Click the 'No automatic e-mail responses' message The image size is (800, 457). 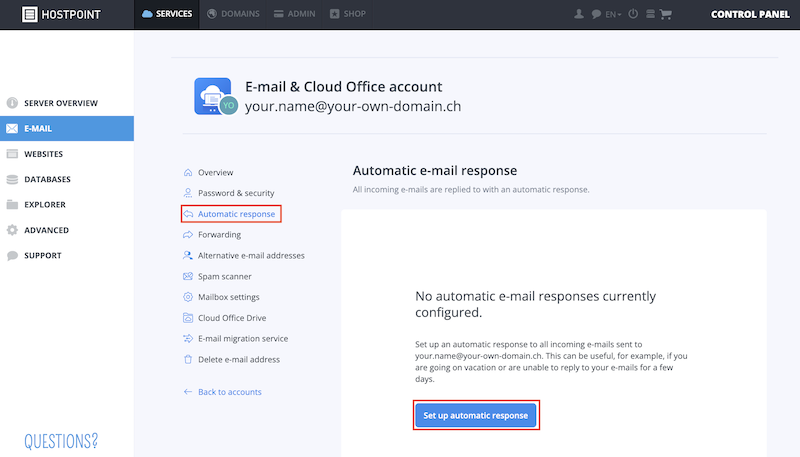coord(535,304)
